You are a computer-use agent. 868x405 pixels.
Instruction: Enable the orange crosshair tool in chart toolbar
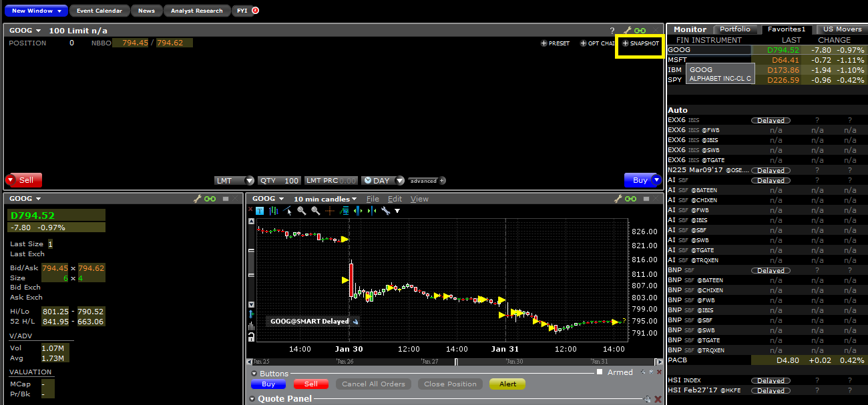pos(329,211)
